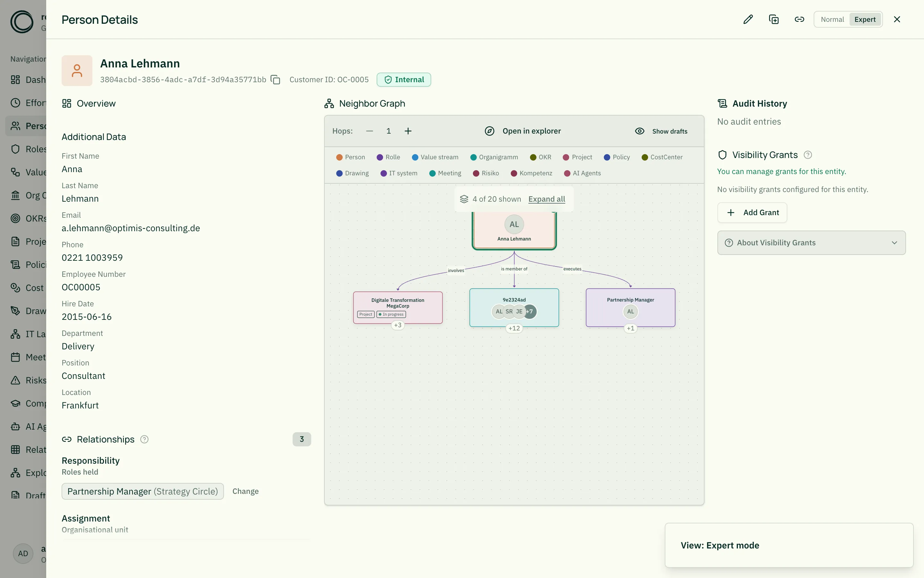The image size is (924, 578).
Task: Increase hops with the plus button
Action: tap(408, 131)
